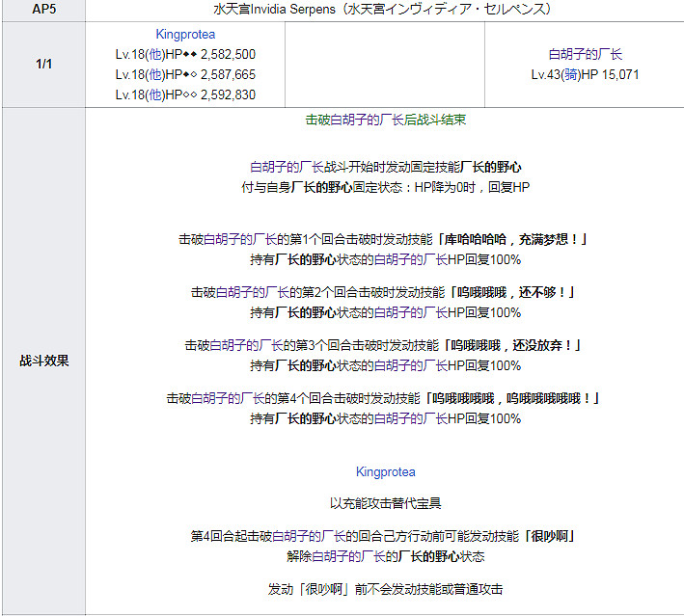This screenshot has height=616, width=684.
Task: Click the bold skill name 「很吵啊」 in the 第4回合起 line
Action: coord(550,536)
